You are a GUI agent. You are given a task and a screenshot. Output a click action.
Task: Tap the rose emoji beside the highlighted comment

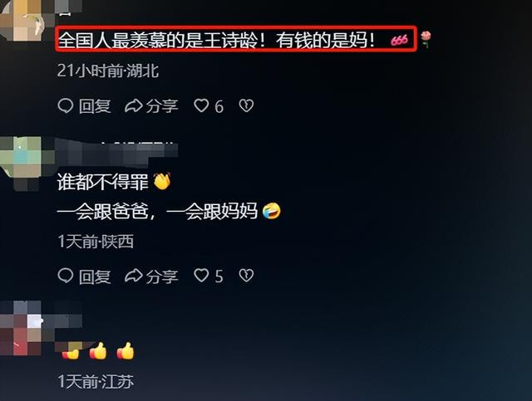click(x=426, y=39)
